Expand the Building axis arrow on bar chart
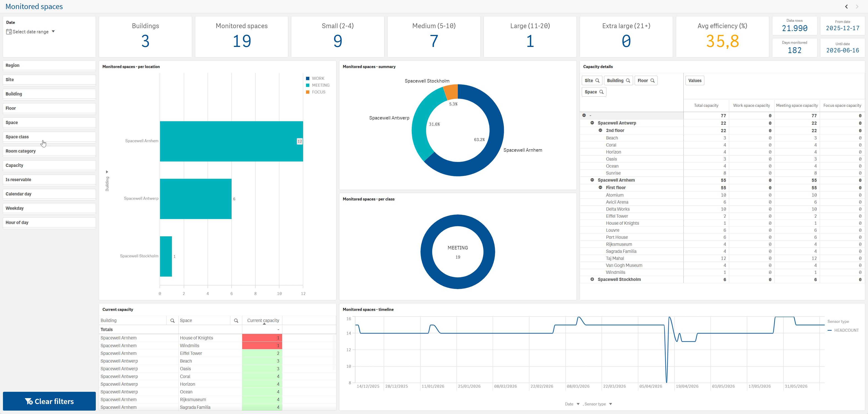This screenshot has height=414, width=868. click(x=107, y=172)
